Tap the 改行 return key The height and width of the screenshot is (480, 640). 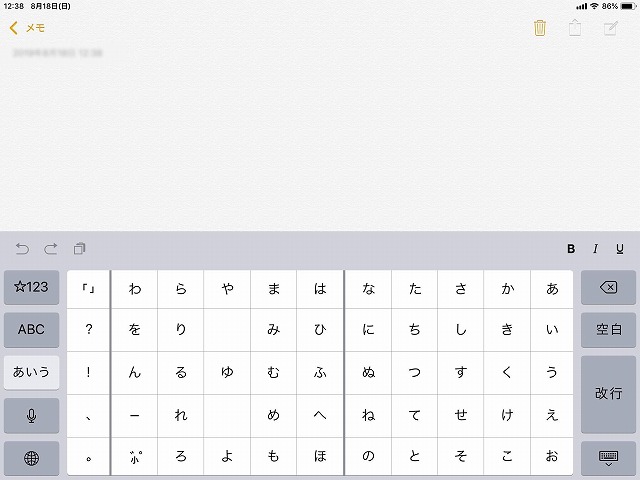608,394
